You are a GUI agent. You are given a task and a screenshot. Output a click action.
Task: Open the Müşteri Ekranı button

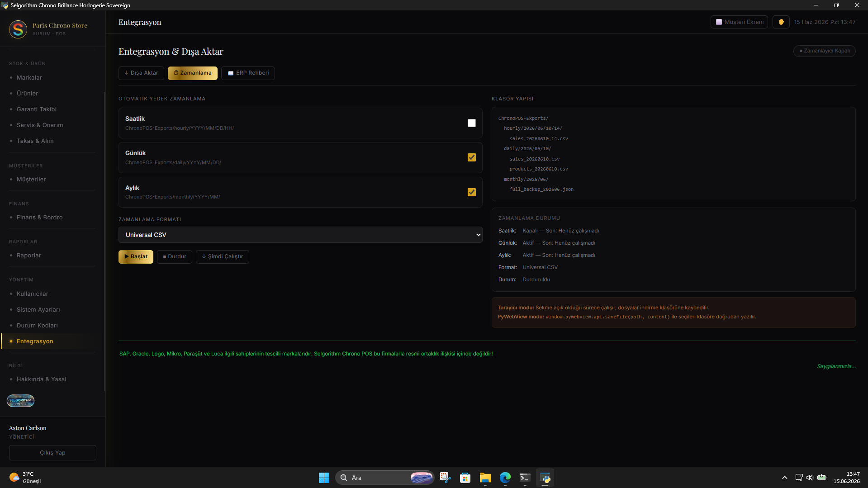tap(739, 22)
